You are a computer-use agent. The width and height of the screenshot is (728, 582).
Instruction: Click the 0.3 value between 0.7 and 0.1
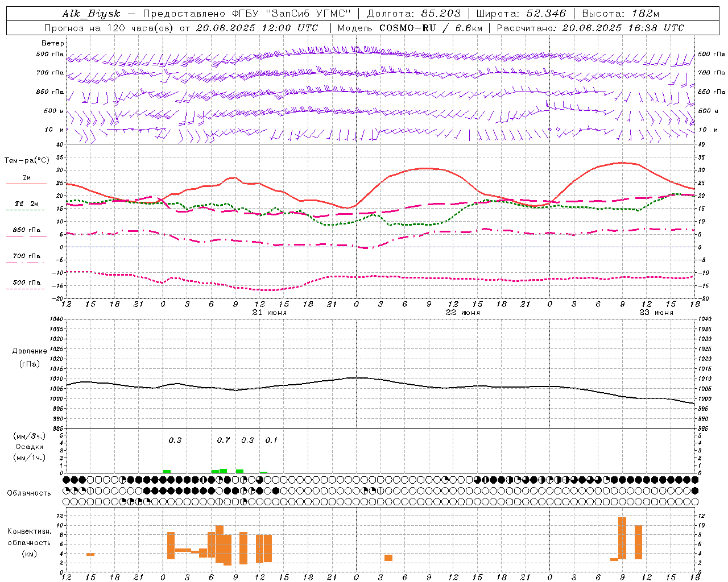click(x=247, y=440)
